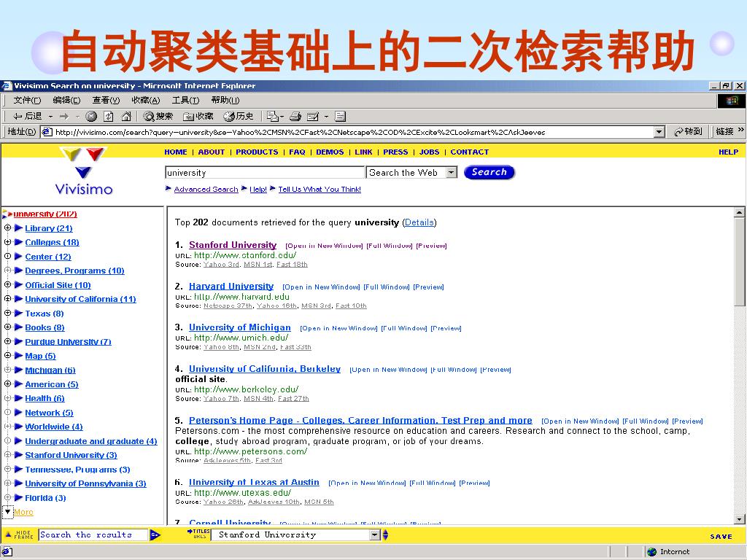
Task: Expand More clusters arrow
Action: click(x=7, y=512)
